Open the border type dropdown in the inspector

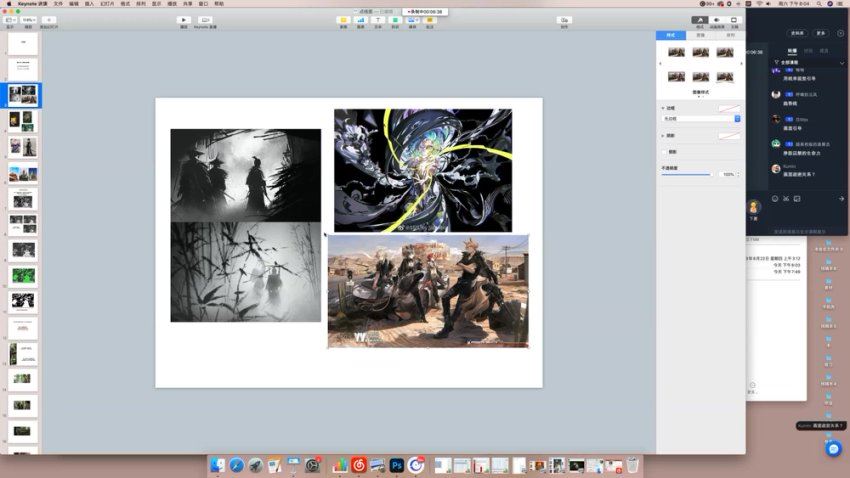pos(701,119)
